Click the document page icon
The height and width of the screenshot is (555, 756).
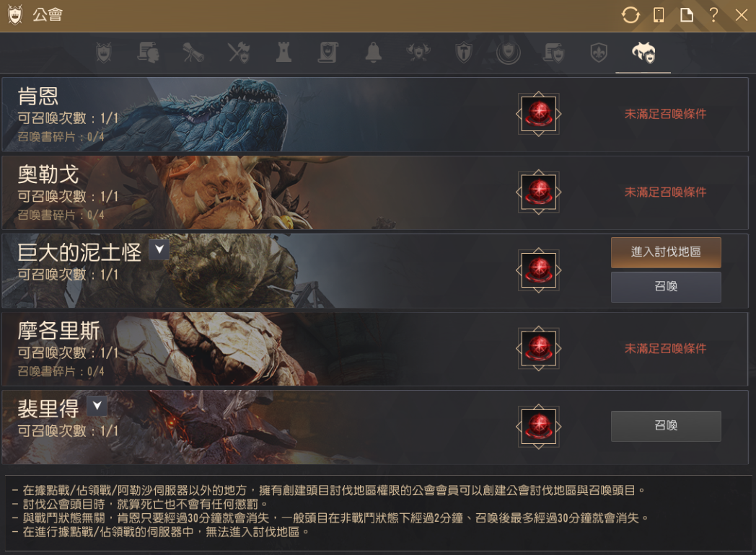coord(687,15)
